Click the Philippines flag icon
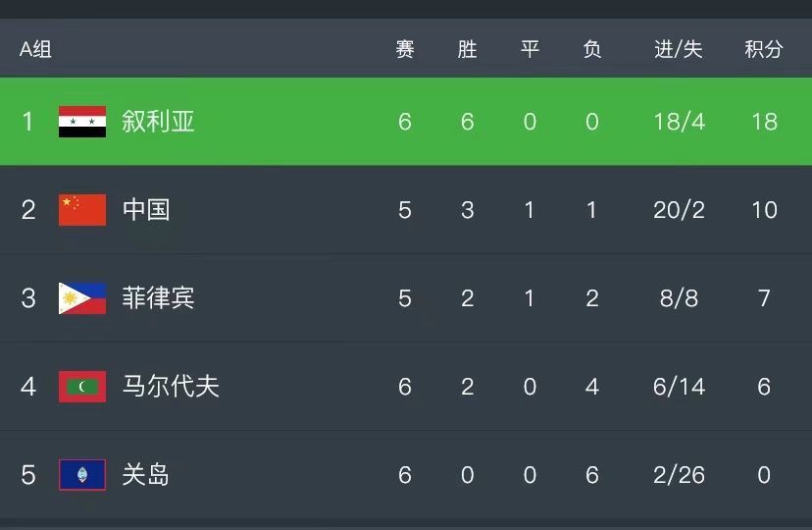The image size is (812, 530). point(82,298)
